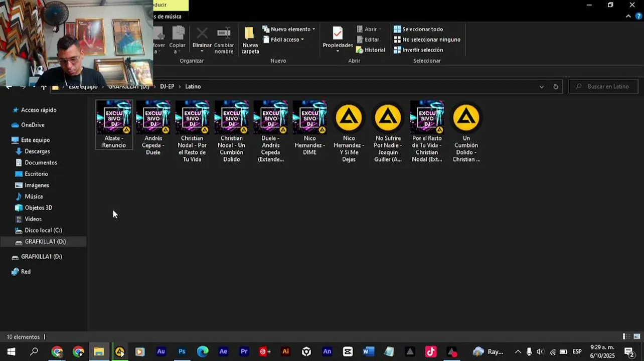
Task: Click Invertir selección
Action: click(418, 50)
